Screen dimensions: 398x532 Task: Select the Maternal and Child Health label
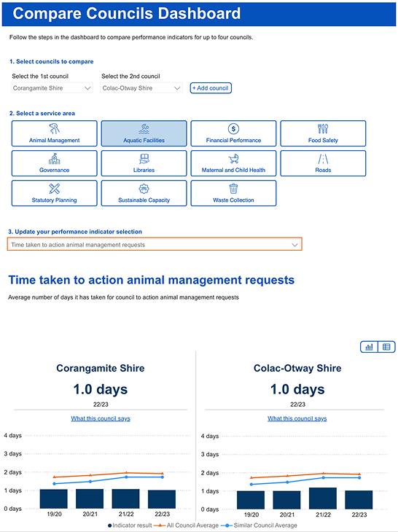click(233, 170)
